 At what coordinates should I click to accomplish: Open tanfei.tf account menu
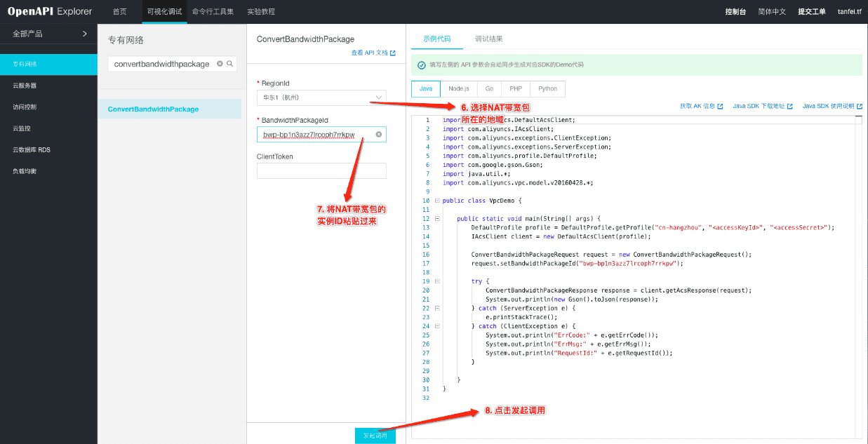(x=849, y=12)
